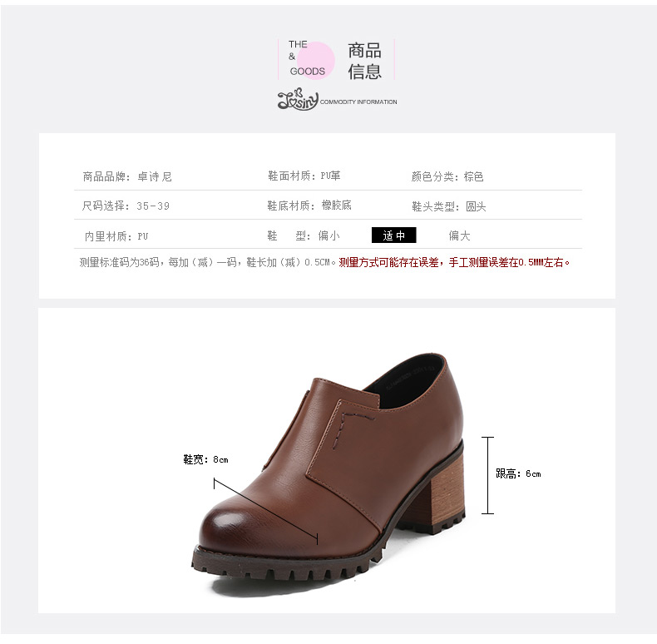
Task: Click the 颜色分类: 棕色 color field
Action: pyautogui.click(x=447, y=176)
